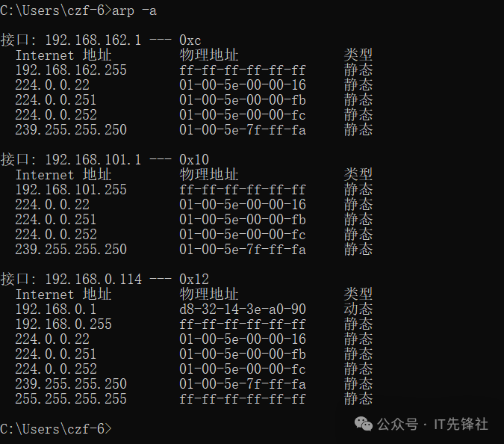The image size is (504, 444).
Task: Select the interface address 192.168.162.1
Action: pos(93,40)
